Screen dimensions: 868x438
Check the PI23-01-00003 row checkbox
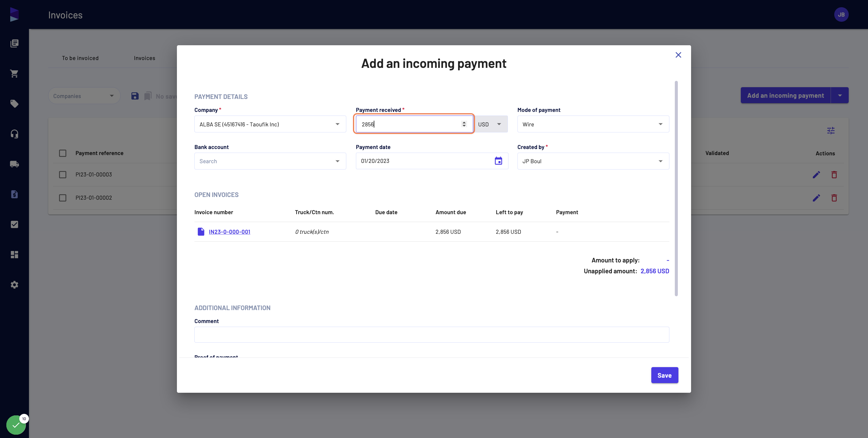pyautogui.click(x=63, y=175)
